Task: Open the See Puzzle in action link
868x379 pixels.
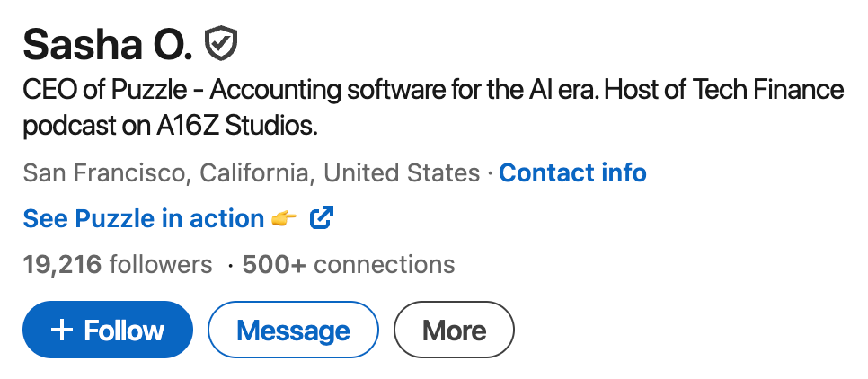Action: point(144,218)
